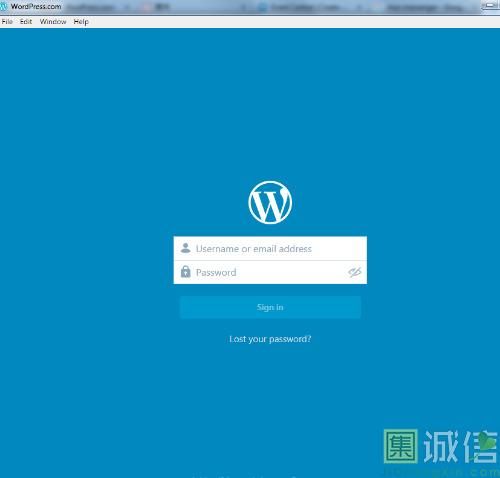Image resolution: width=500 pixels, height=478 pixels.
Task: Open the Help menu
Action: (x=81, y=22)
